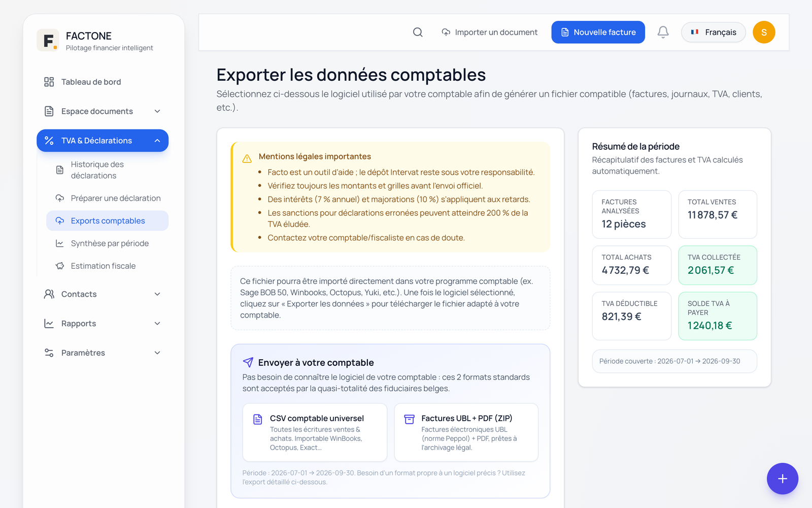Click the Historique des déclarations document icon
The height and width of the screenshot is (508, 812).
tap(60, 170)
